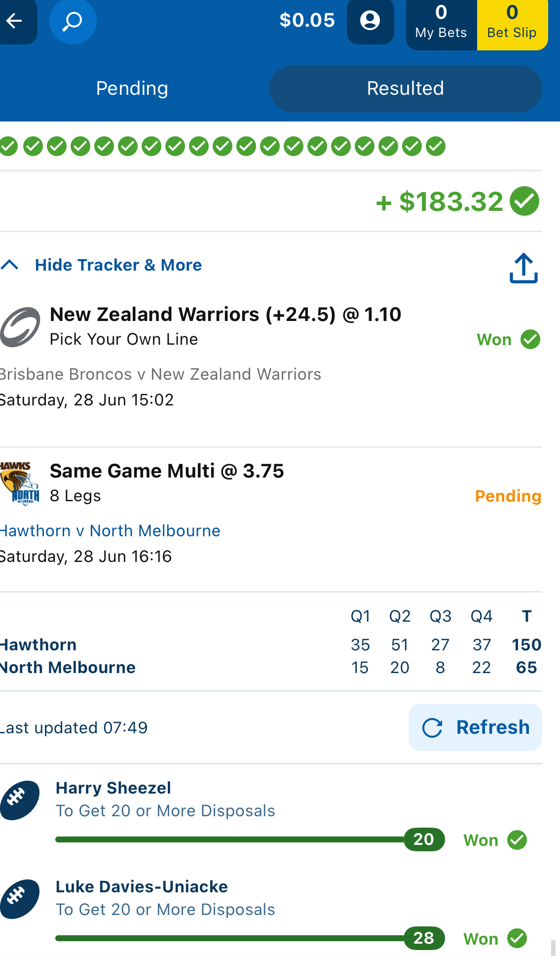560x956 pixels.
Task: Open search with magnifier icon
Action: (x=73, y=21)
